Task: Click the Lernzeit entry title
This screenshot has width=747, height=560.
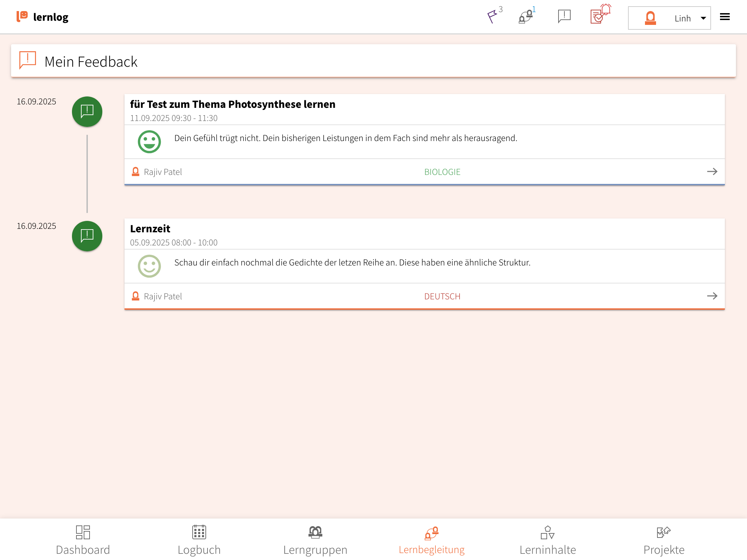Action: 150,228
